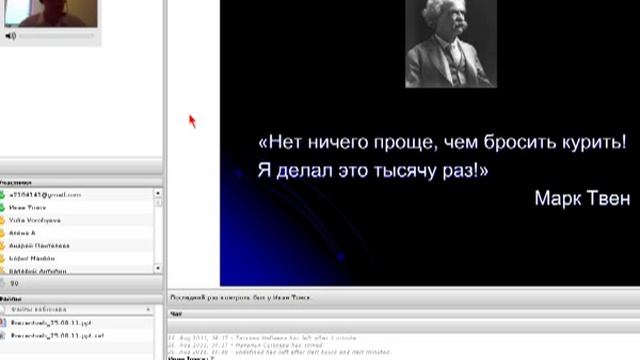Click yellow status icon beside Андрей Пантелеев
This screenshot has height=360, width=640.
pos(2,246)
